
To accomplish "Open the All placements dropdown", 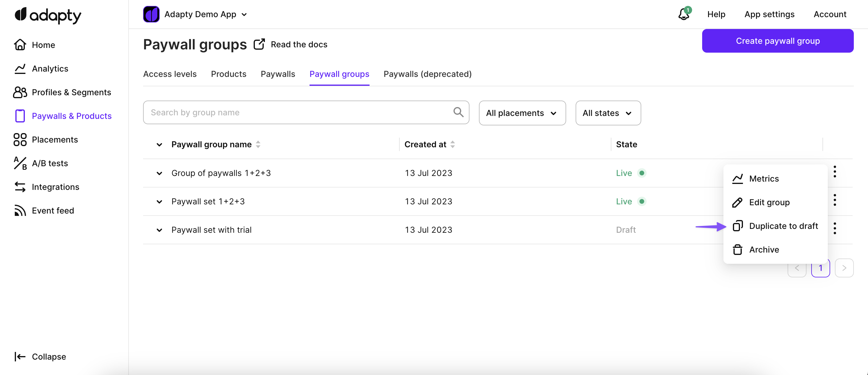I will pyautogui.click(x=522, y=113).
